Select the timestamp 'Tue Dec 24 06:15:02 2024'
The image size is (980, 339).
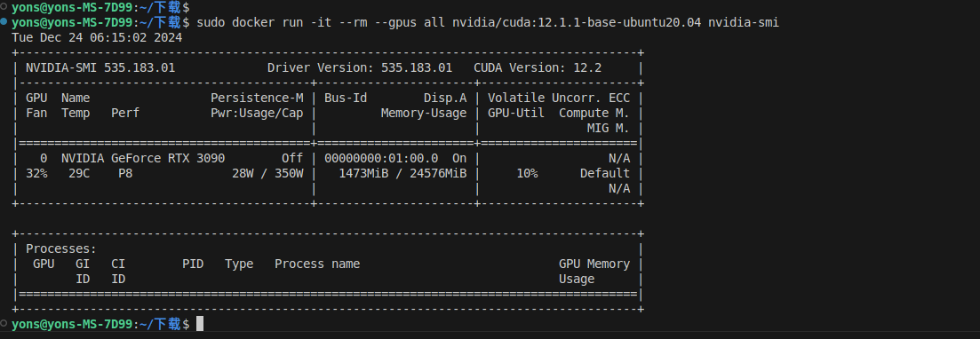point(97,37)
